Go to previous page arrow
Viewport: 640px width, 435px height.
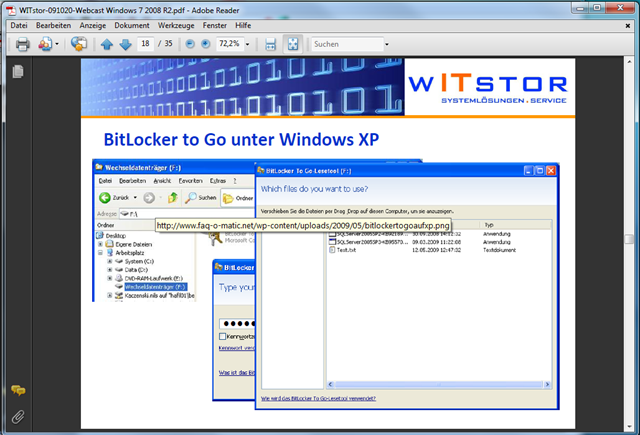(x=107, y=44)
